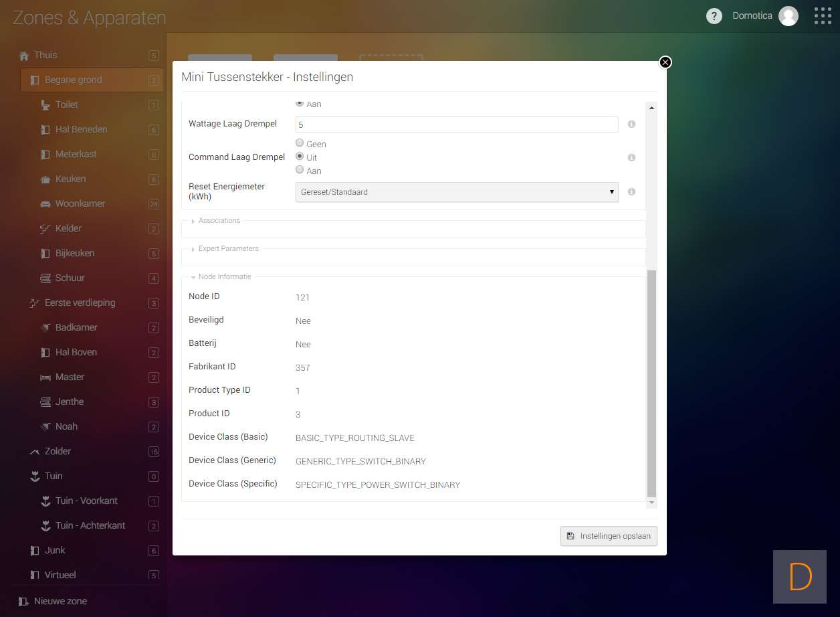Click the Instellingen opslaan button
Screen dimensions: 840x617
tap(609, 536)
